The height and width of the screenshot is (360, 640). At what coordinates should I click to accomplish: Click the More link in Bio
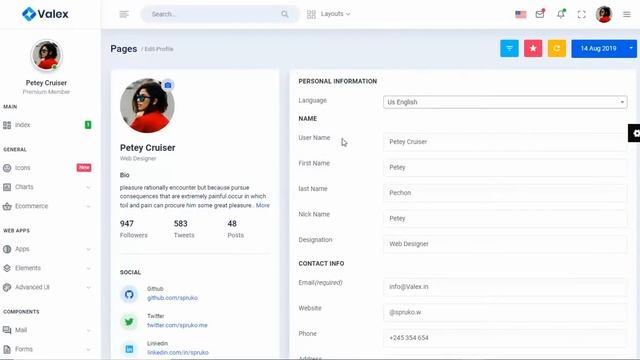pos(262,205)
